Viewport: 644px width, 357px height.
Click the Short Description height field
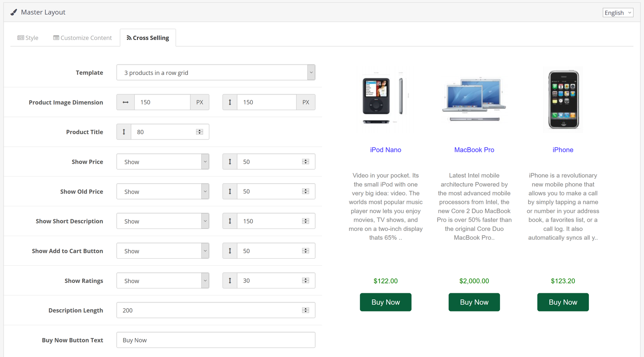[x=276, y=221]
